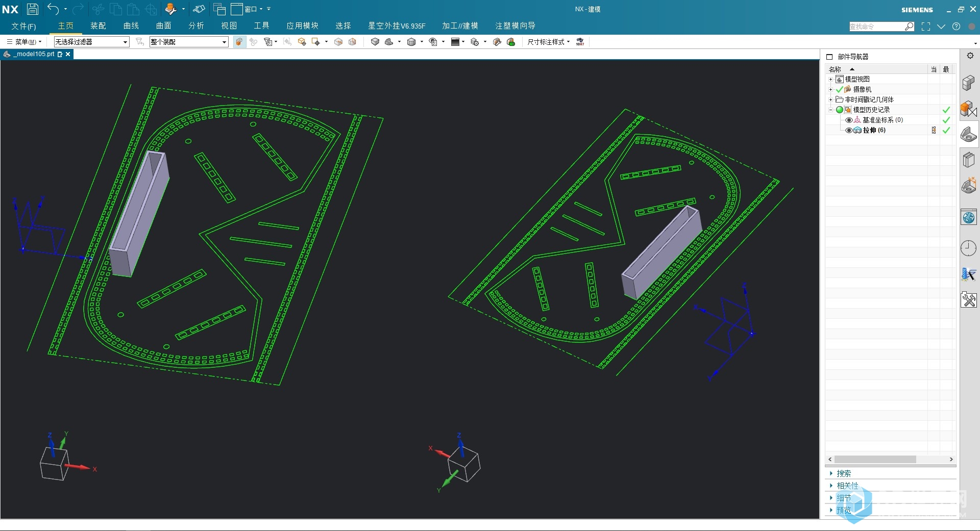The height and width of the screenshot is (531, 980).
Task: Click the Redo arrow icon
Action: (78, 9)
